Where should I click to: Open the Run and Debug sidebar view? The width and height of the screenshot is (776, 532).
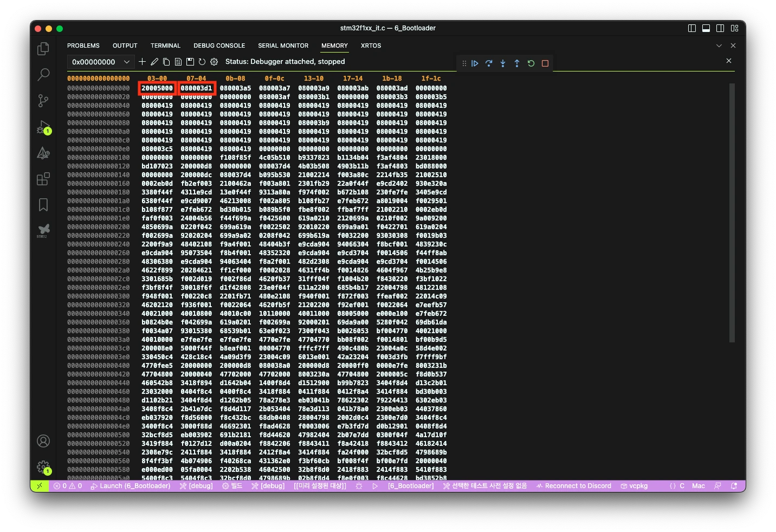43,127
